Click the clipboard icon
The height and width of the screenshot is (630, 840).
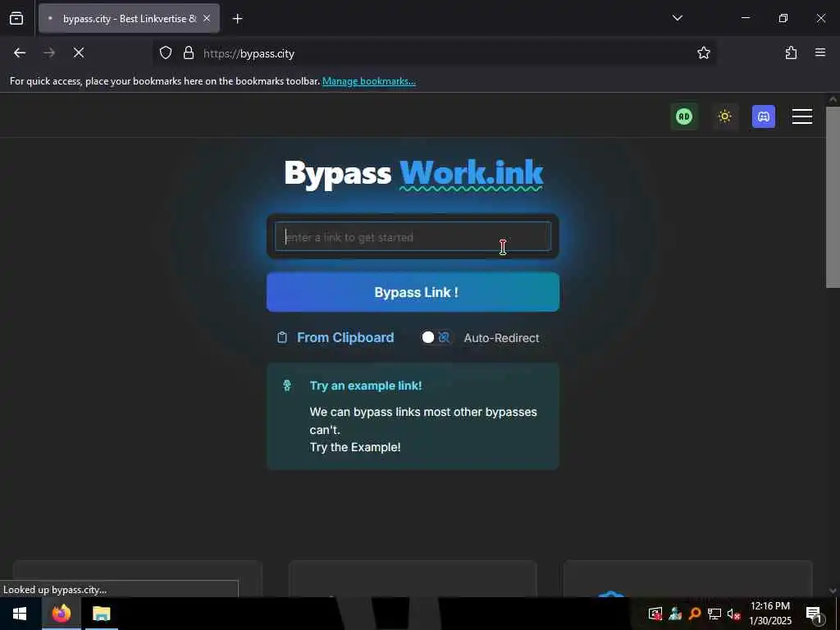coord(282,337)
